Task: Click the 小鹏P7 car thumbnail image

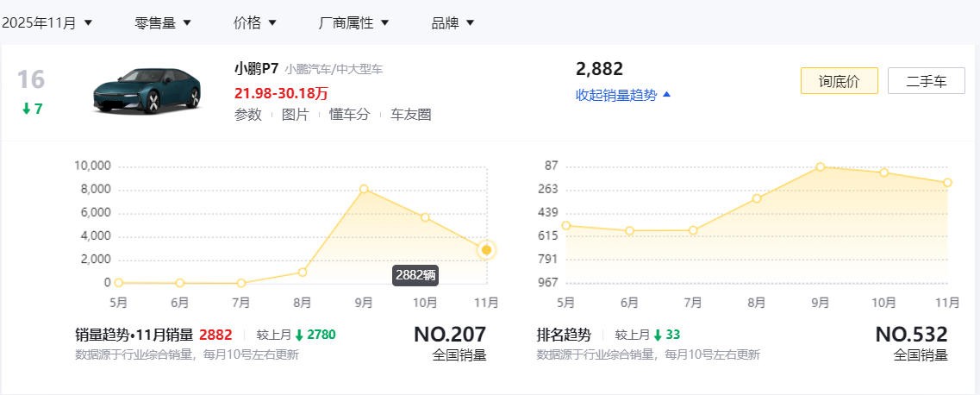Action: click(147, 91)
